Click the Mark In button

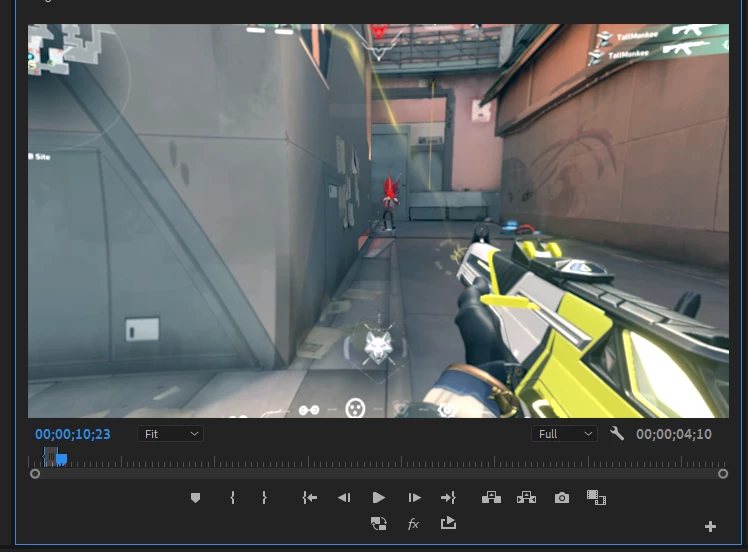point(232,498)
